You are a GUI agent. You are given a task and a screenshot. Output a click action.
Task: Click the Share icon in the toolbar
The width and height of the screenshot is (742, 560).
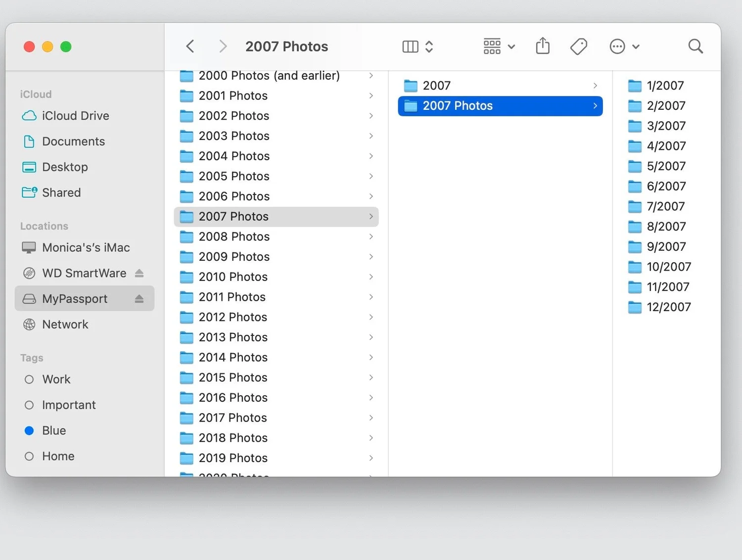point(543,46)
